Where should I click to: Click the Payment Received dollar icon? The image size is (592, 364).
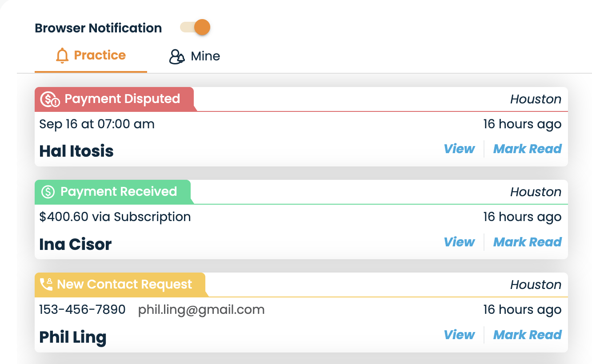point(48,192)
